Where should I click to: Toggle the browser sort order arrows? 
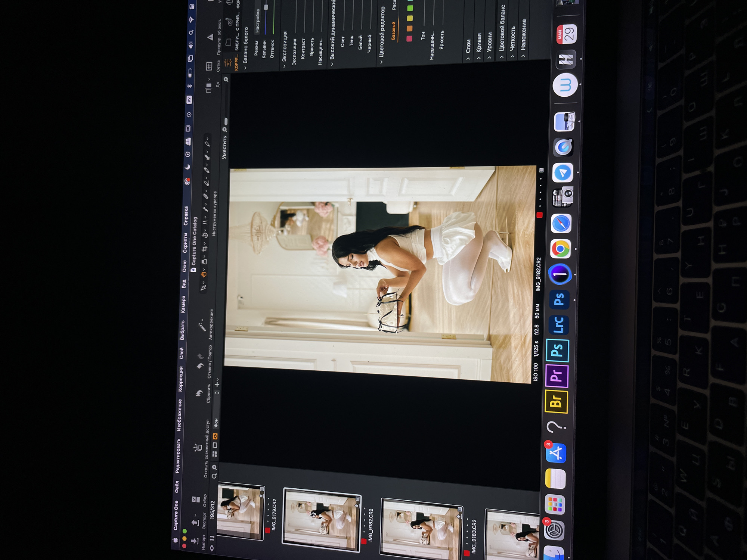pos(212,538)
